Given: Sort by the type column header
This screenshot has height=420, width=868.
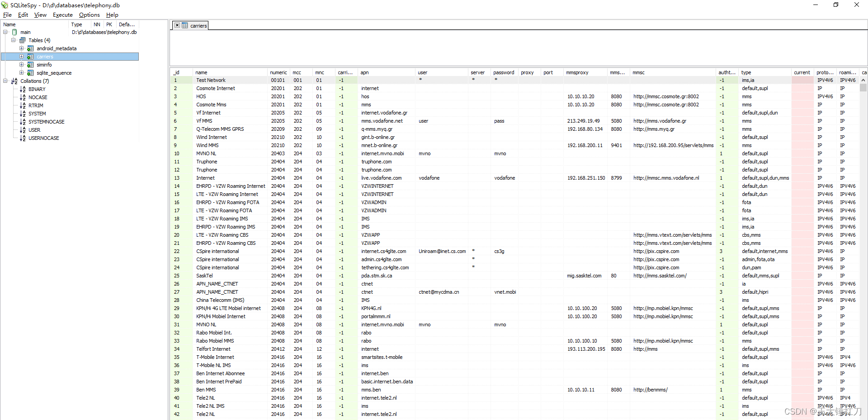Looking at the screenshot, I should (765, 72).
